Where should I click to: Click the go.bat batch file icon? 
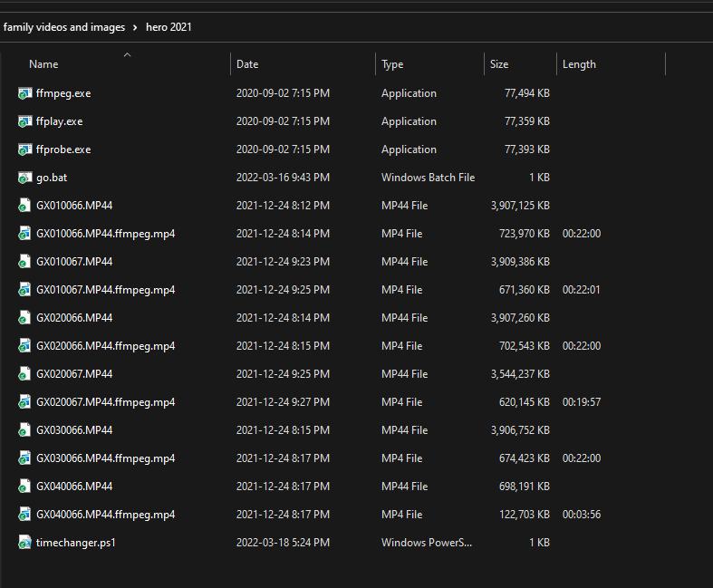24,178
